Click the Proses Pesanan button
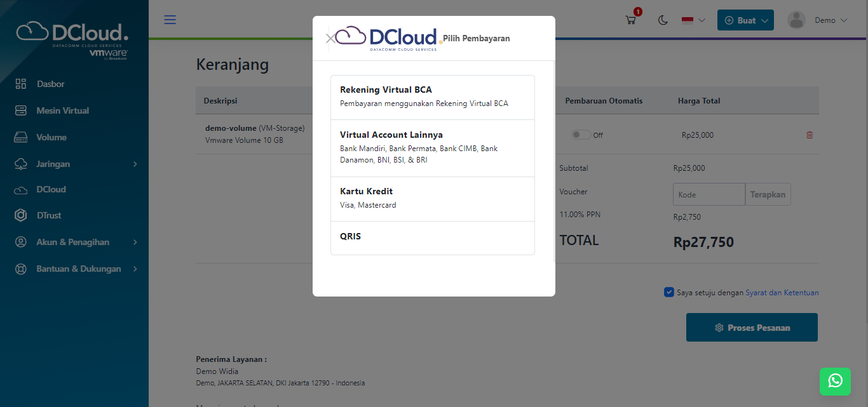868x407 pixels. pyautogui.click(x=752, y=328)
